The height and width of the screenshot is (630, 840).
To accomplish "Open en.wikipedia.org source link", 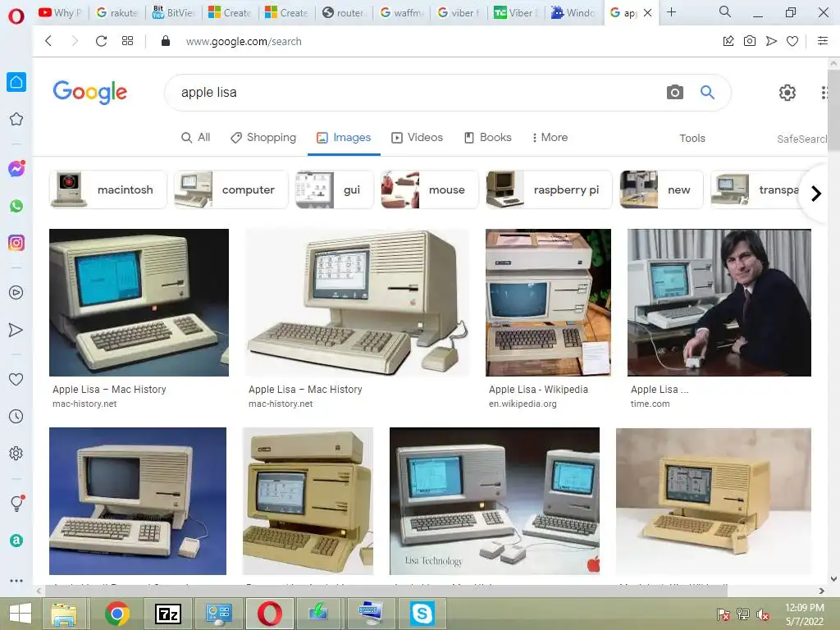I will coord(523,404).
